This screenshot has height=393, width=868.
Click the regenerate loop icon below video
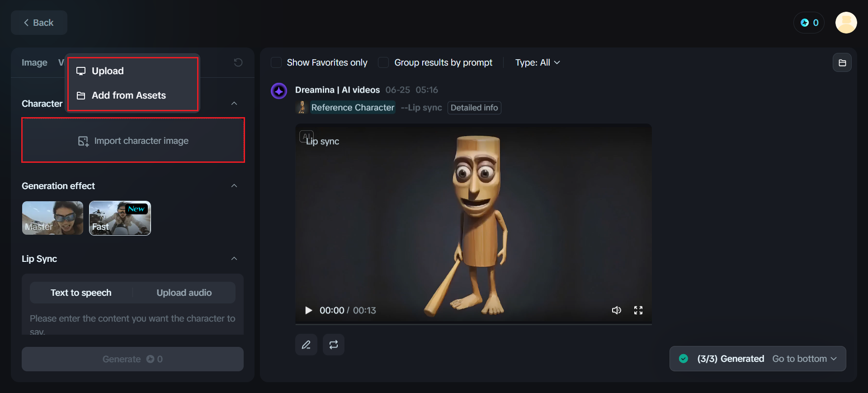tap(334, 345)
